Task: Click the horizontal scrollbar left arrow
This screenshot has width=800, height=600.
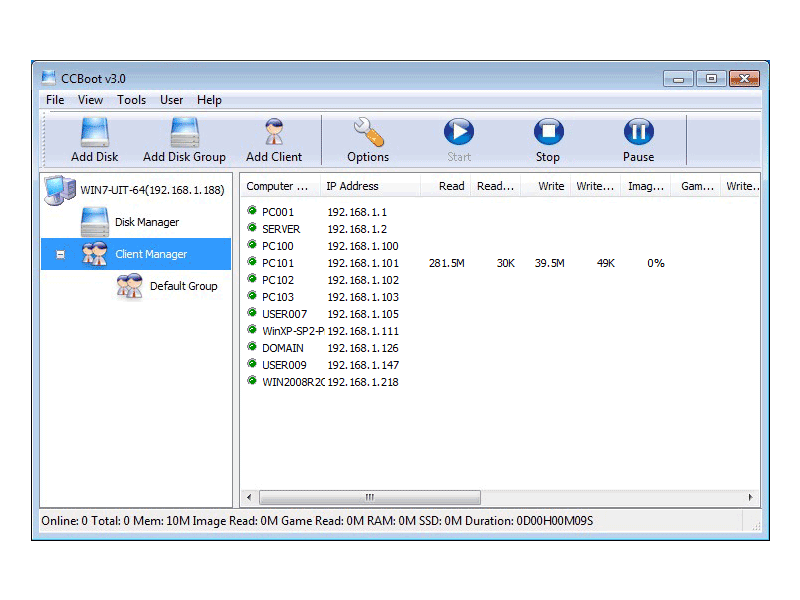Action: [249, 497]
